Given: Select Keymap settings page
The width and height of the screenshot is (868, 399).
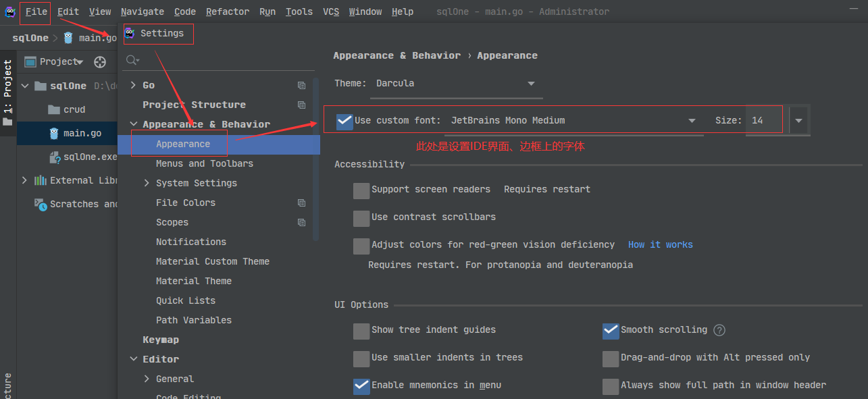Looking at the screenshot, I should (161, 340).
